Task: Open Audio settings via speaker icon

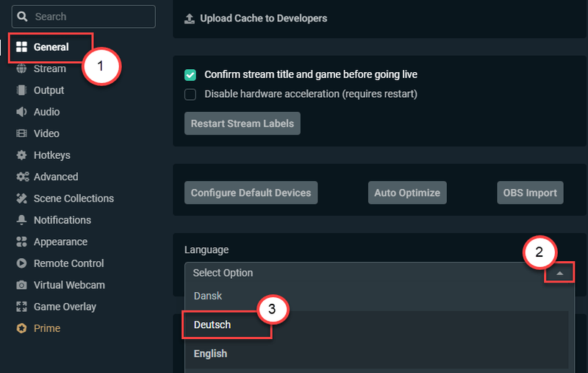Action: [x=21, y=112]
